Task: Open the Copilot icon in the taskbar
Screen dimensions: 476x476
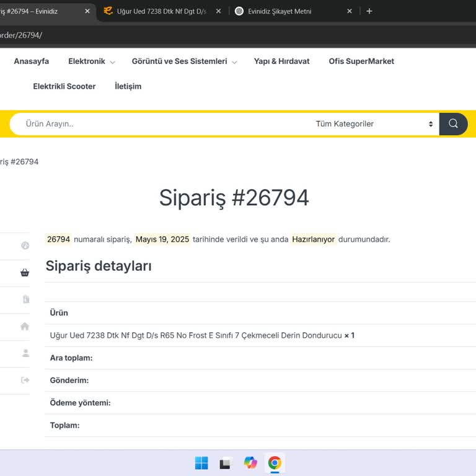Action: (x=250, y=463)
